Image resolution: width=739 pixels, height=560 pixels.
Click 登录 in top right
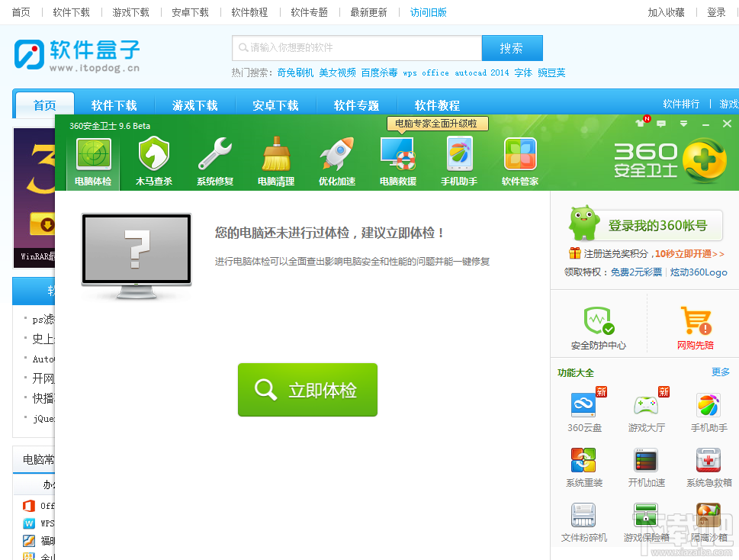(x=716, y=12)
